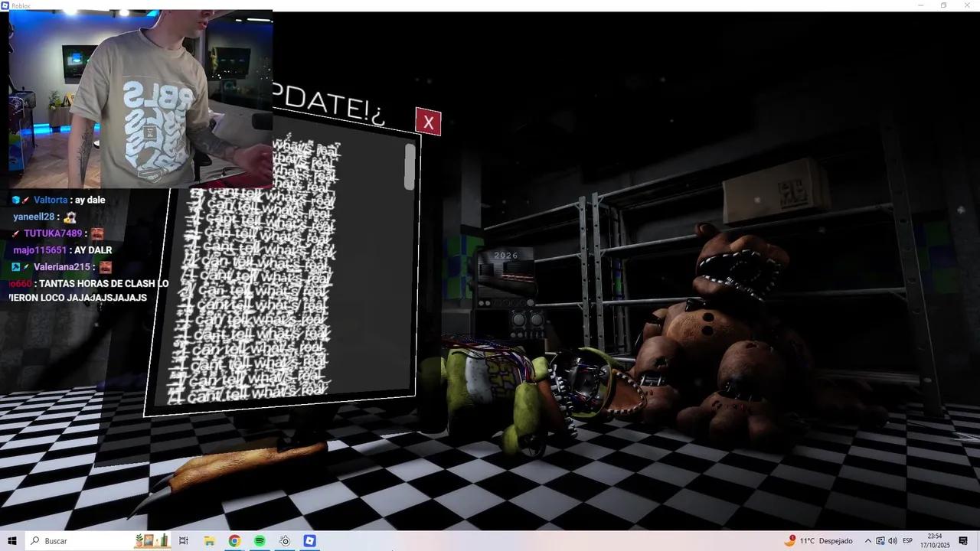The image size is (980, 551).
Task: Click the chat username Valeriana215
Action: [x=62, y=267]
